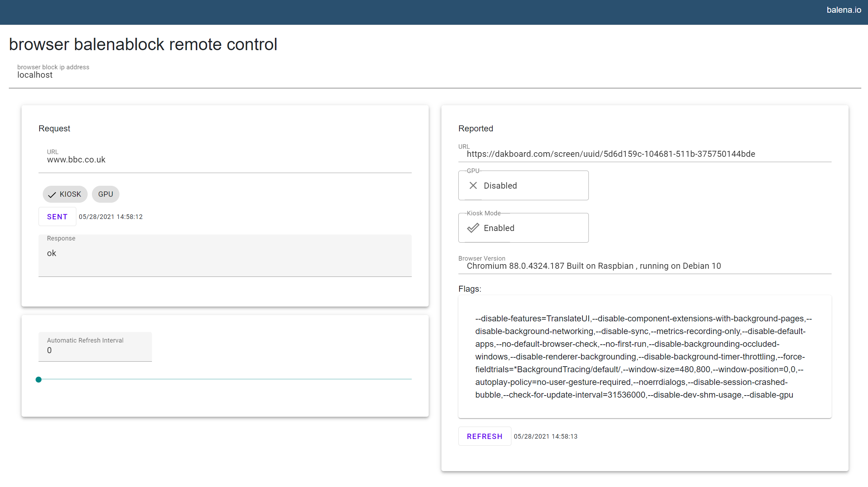Open the balena.io link in header

844,10
